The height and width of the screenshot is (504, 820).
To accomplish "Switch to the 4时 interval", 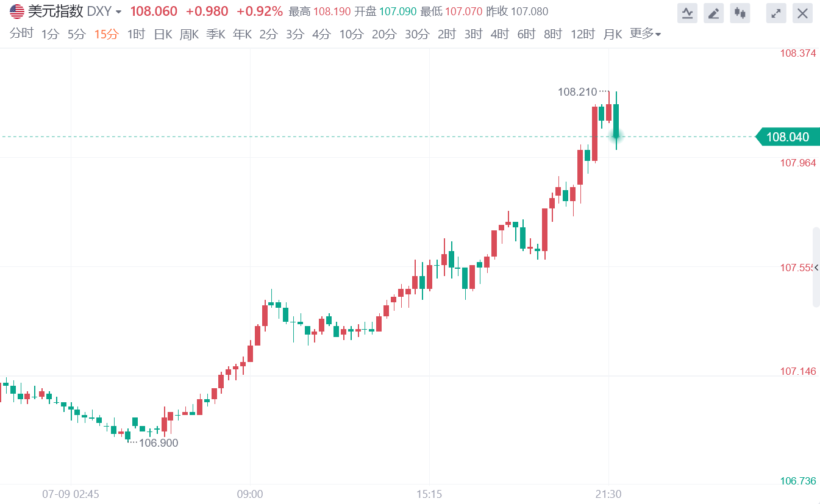I will [499, 35].
